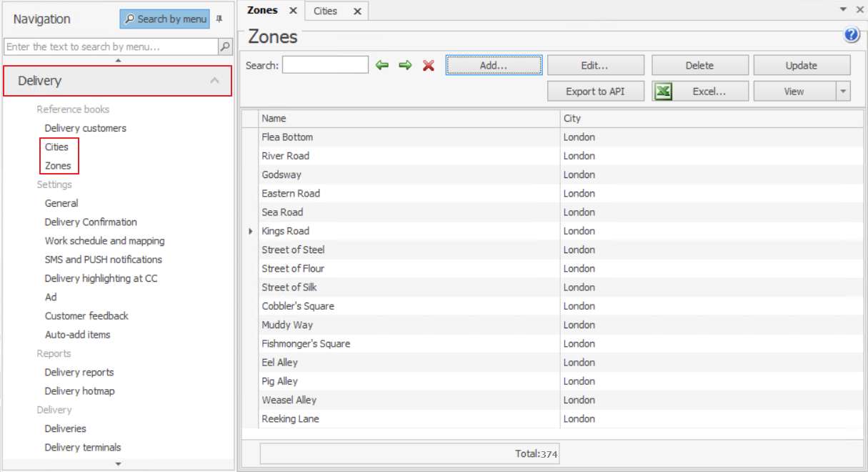Image resolution: width=868 pixels, height=472 pixels.
Task: Sort the table by Name column header
Action: pyautogui.click(x=409, y=118)
